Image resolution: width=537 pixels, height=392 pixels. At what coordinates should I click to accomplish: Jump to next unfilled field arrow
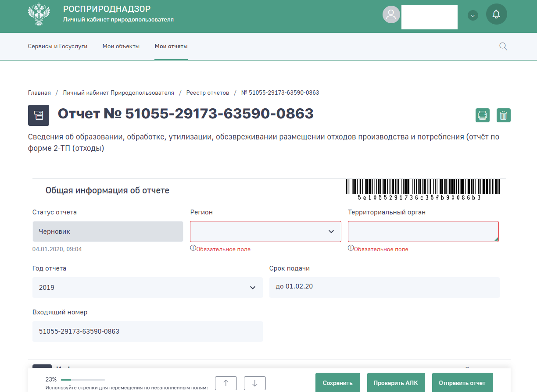[254, 383]
